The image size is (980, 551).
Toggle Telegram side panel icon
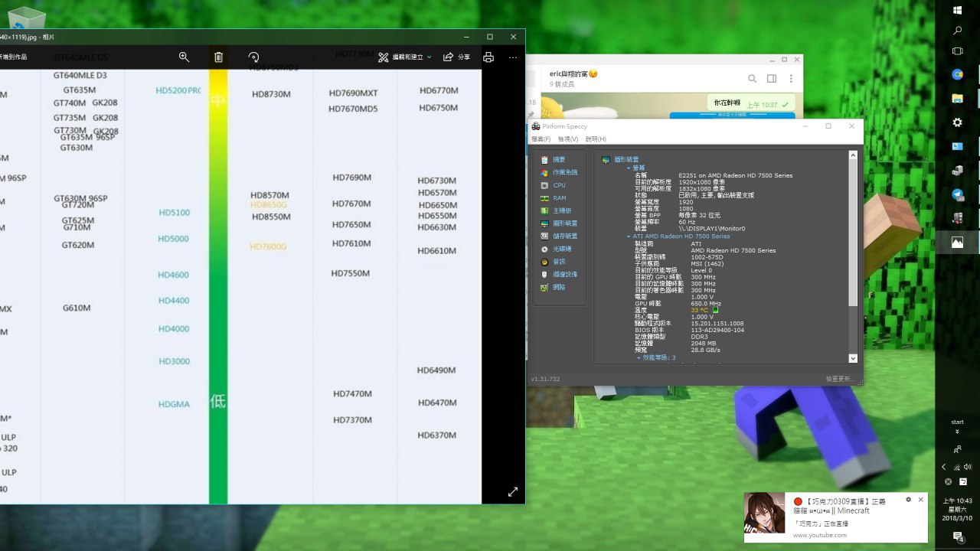(772, 79)
